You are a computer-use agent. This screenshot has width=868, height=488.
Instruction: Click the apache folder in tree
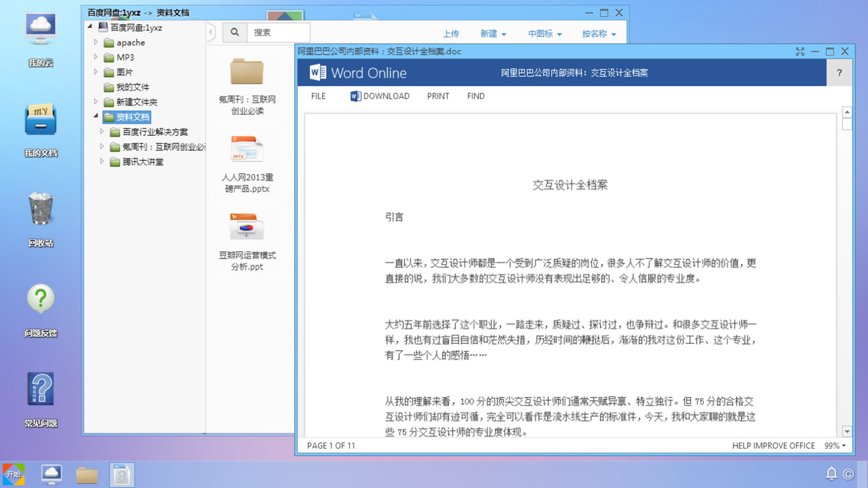point(125,42)
